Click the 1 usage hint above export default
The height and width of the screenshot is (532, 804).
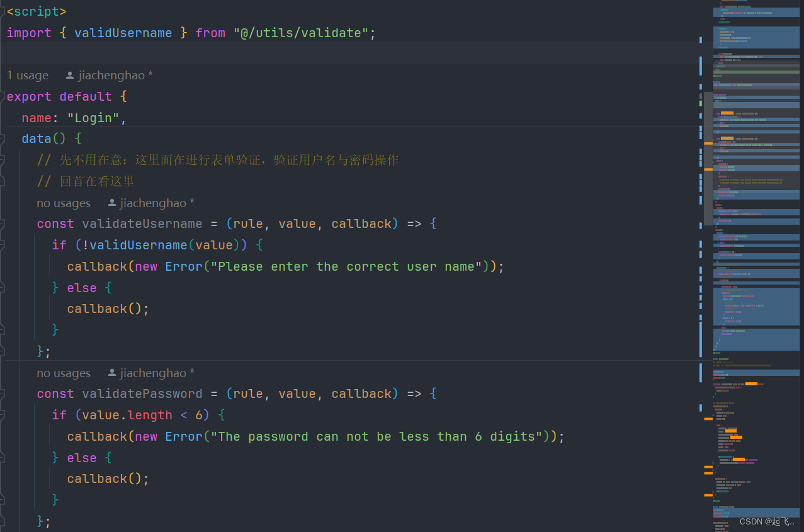point(27,75)
